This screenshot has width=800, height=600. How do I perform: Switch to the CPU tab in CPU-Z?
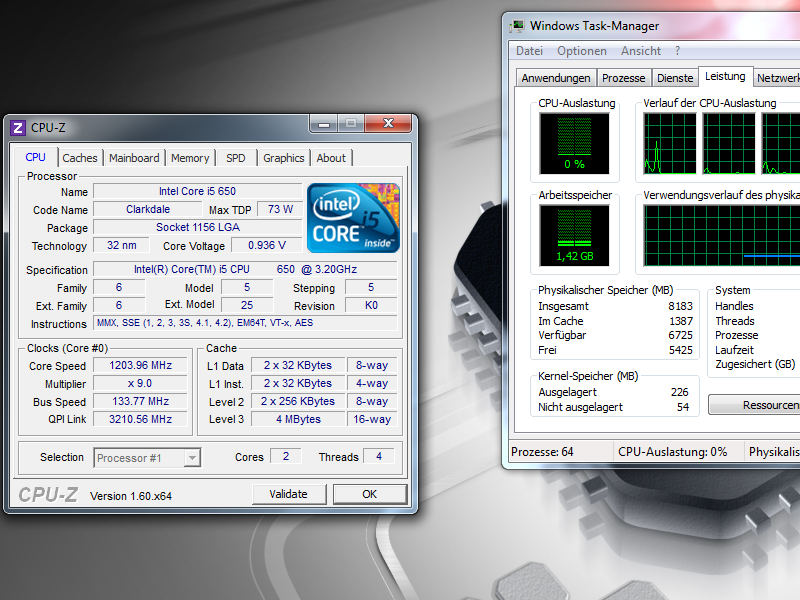35,157
